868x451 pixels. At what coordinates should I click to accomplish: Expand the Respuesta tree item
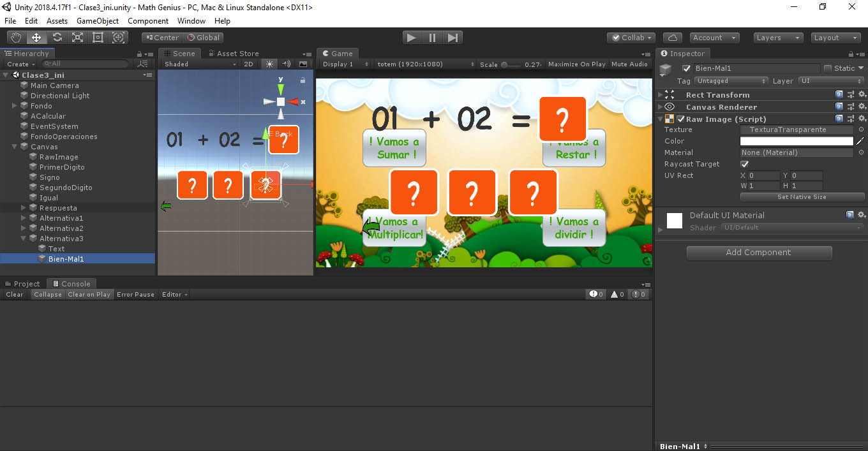click(x=24, y=208)
